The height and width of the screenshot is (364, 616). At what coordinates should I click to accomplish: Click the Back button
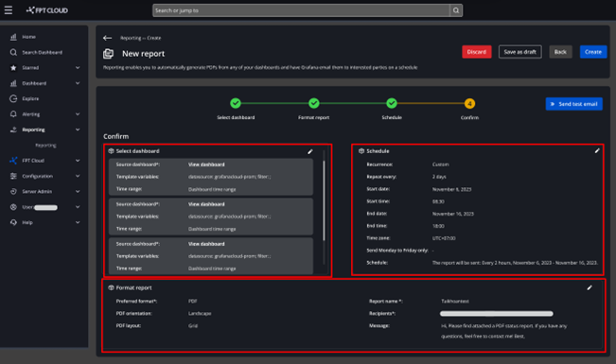560,52
